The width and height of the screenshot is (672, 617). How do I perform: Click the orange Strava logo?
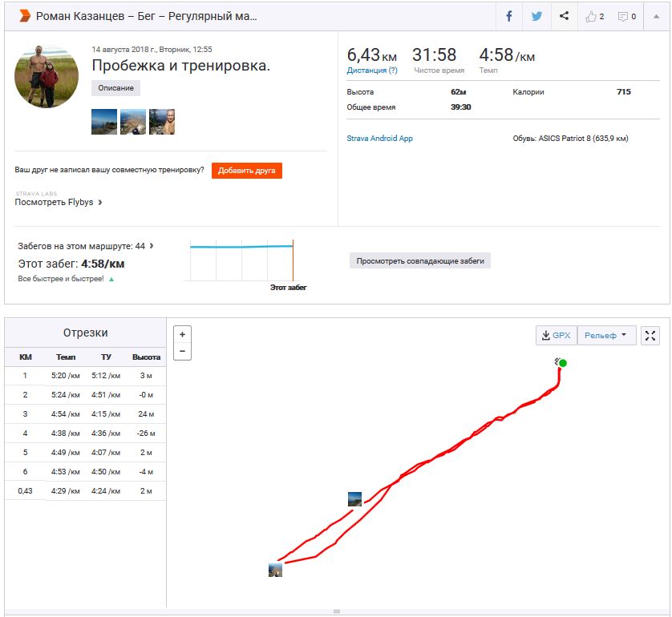point(24,16)
